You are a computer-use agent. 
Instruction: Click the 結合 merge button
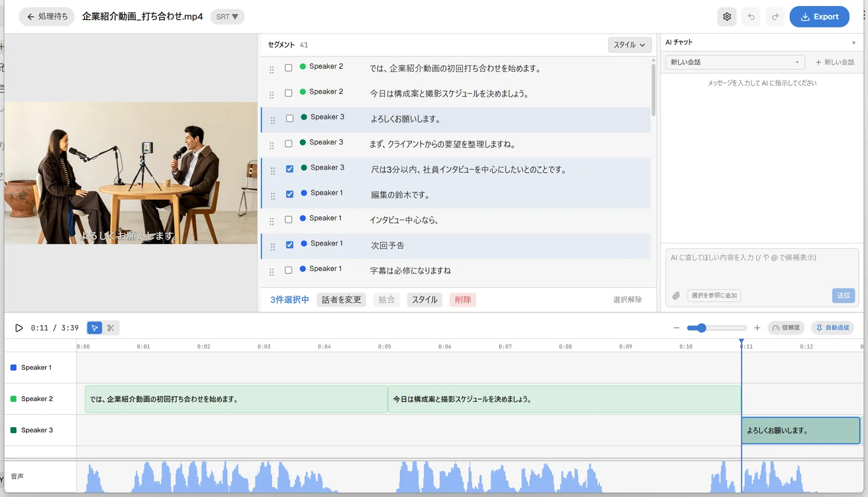386,300
